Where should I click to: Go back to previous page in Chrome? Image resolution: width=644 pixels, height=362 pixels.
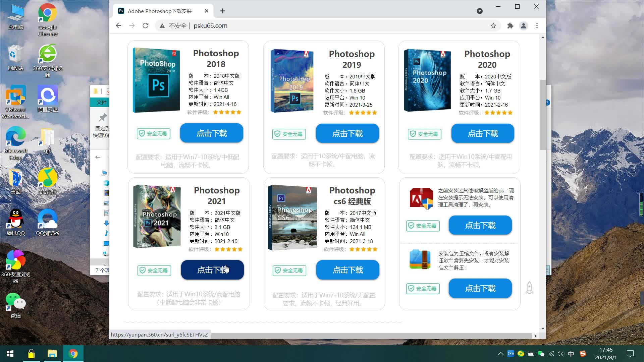pos(118,25)
